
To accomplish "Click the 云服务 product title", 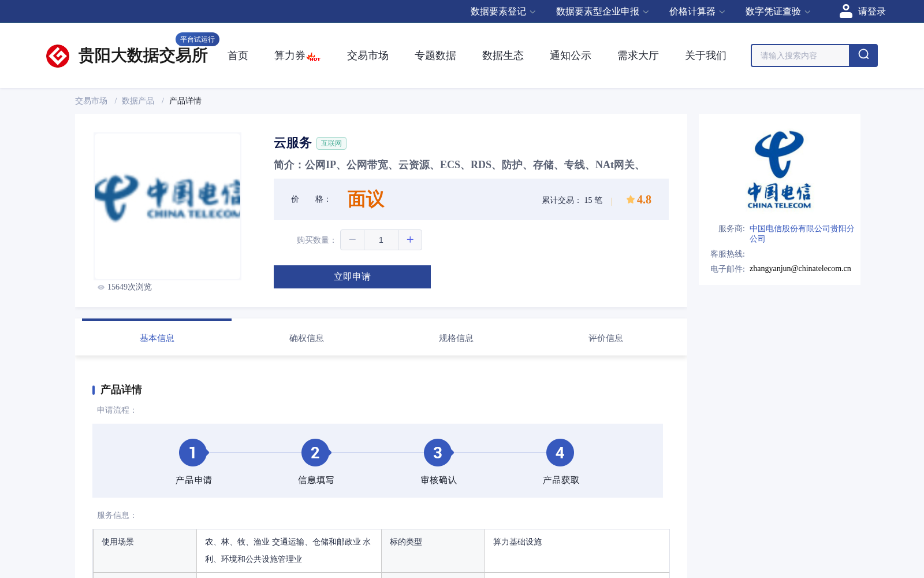I will (x=293, y=143).
